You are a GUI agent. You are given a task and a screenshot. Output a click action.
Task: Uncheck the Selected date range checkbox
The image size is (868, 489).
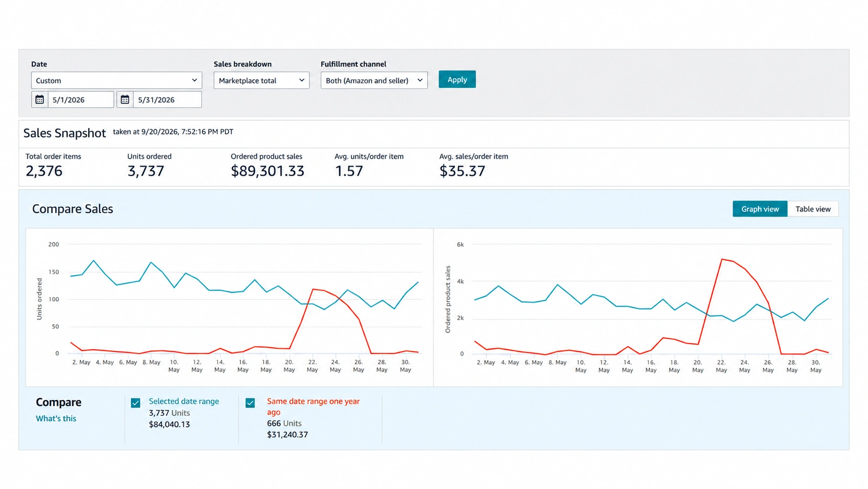tap(135, 403)
